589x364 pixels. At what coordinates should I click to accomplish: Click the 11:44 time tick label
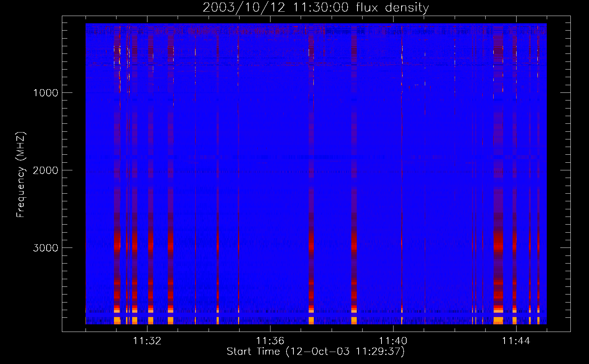tap(516, 341)
